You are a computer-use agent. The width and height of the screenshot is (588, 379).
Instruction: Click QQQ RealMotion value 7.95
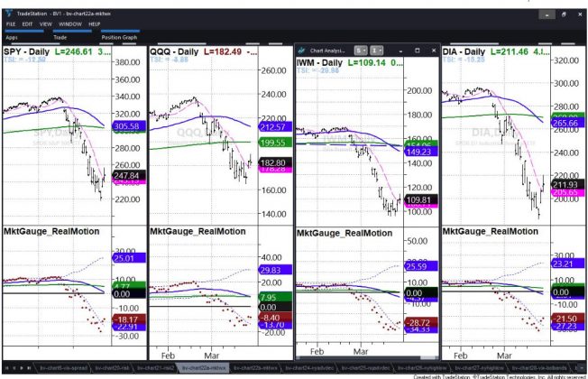click(275, 297)
